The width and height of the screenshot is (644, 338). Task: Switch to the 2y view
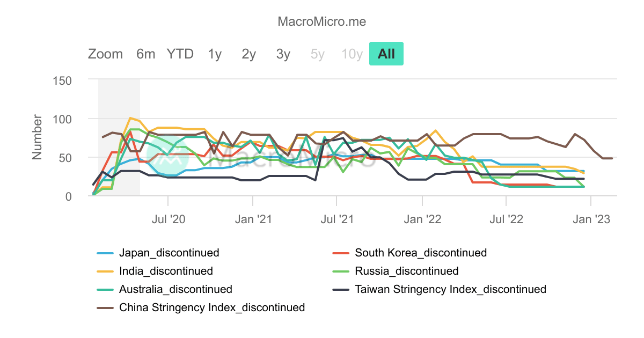tap(247, 54)
